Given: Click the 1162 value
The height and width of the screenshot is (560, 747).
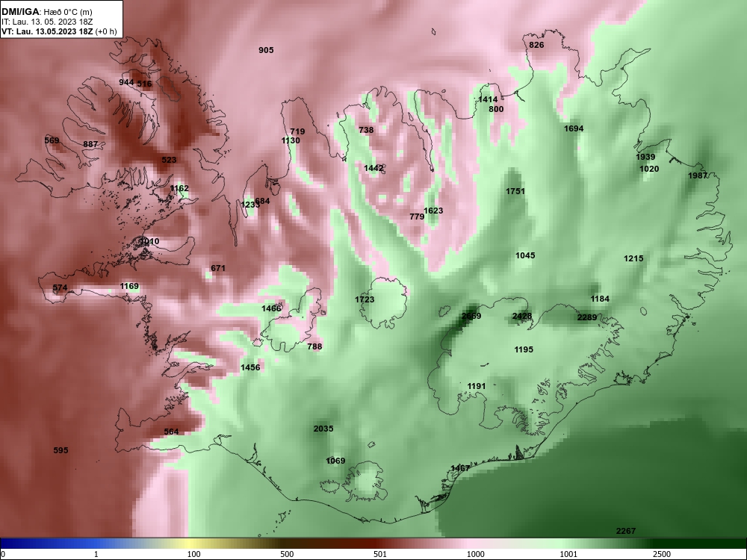Looking at the screenshot, I should (179, 189).
